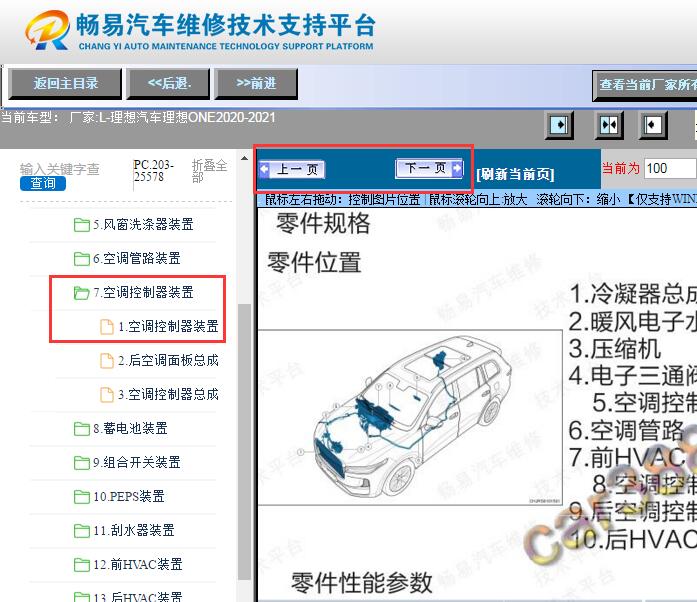Go forward with the >>前进 button

256,83
